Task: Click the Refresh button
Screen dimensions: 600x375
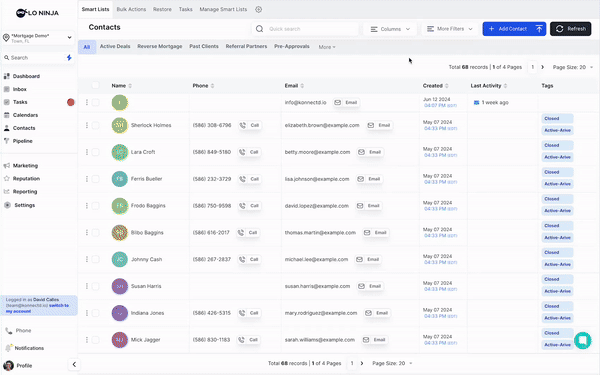Action: 571,29
